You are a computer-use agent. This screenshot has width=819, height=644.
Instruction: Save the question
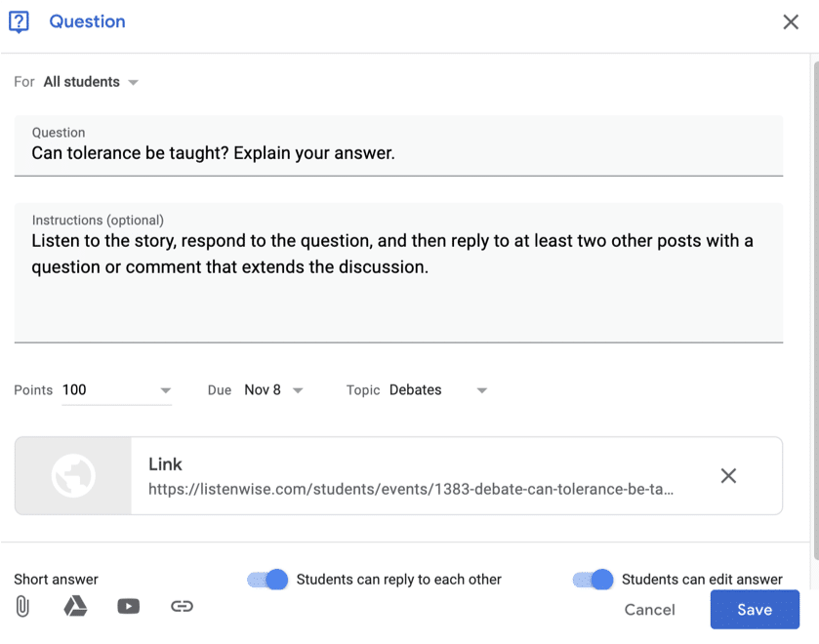(x=755, y=610)
